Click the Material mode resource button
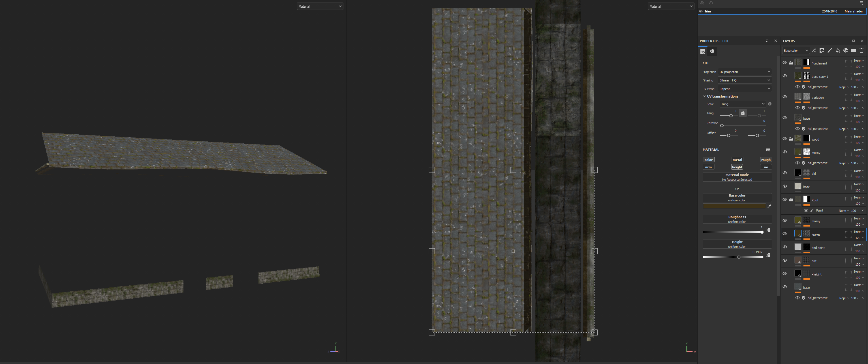This screenshot has width=868, height=364. (x=737, y=177)
